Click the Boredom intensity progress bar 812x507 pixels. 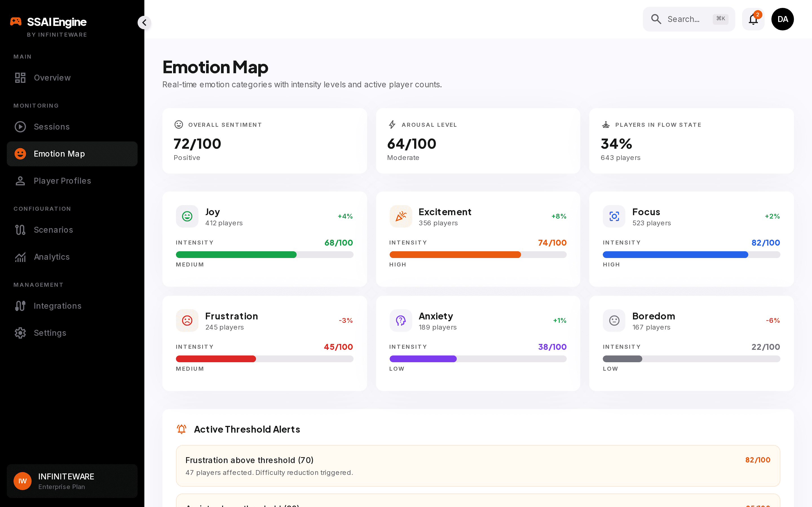(x=691, y=359)
